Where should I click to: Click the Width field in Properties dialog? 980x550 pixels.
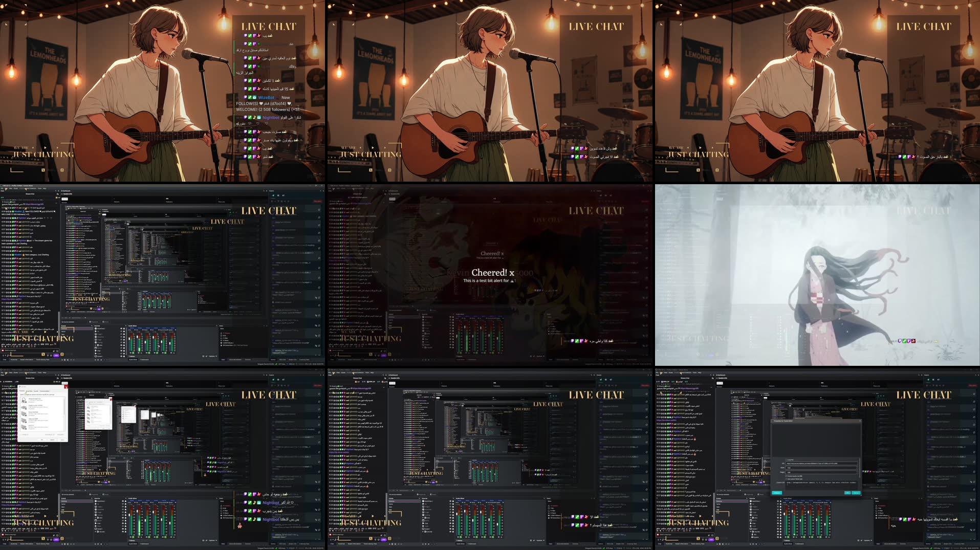pos(821,468)
